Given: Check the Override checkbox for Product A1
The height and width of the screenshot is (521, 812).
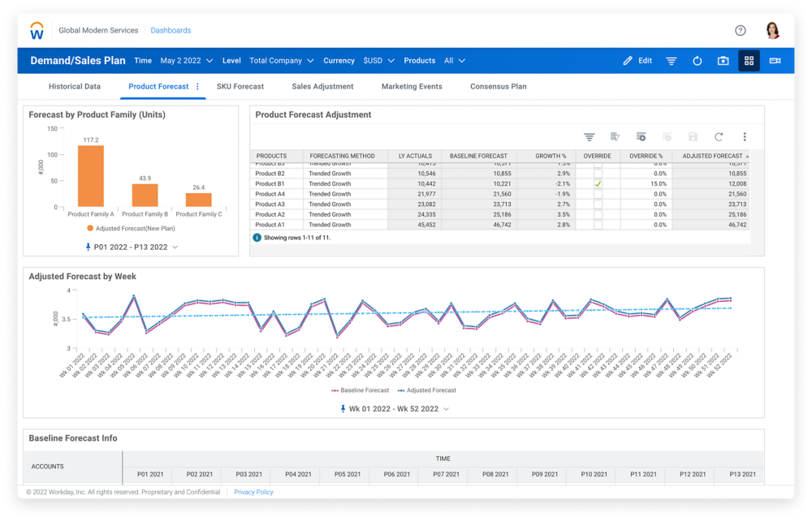Looking at the screenshot, I should (x=598, y=225).
